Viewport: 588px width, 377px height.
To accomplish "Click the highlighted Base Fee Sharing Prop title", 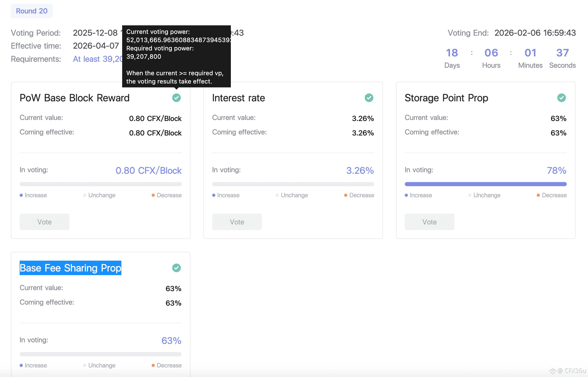I will (70, 268).
